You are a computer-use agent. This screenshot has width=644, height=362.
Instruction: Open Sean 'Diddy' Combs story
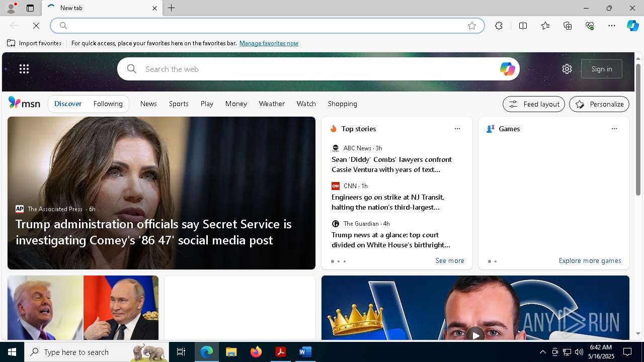[x=391, y=164]
